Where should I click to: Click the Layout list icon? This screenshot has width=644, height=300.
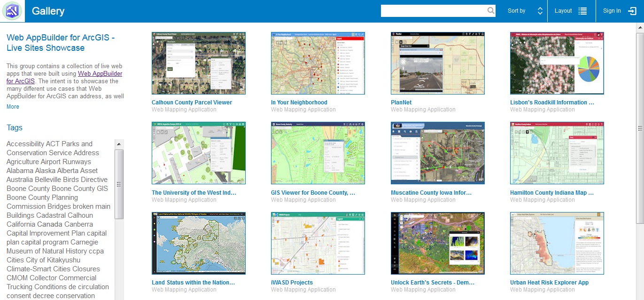(x=582, y=11)
